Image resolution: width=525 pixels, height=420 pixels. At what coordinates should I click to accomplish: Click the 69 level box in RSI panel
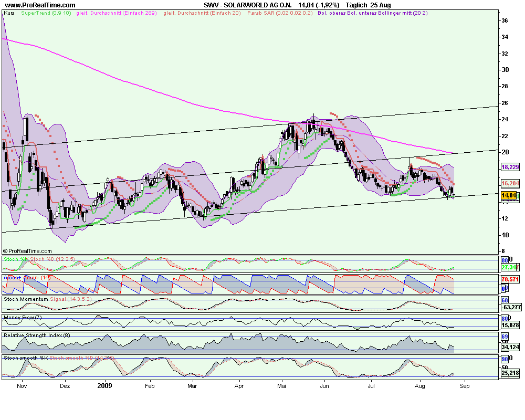click(x=505, y=337)
